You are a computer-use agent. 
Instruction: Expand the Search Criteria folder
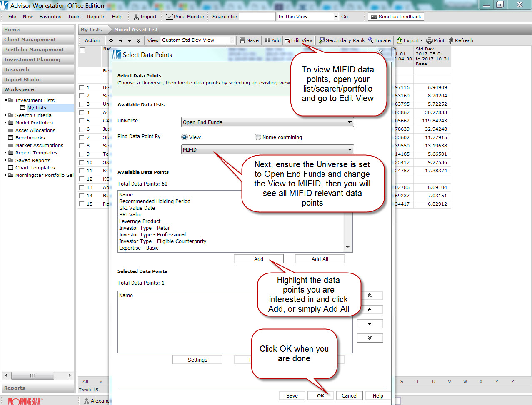coord(5,115)
